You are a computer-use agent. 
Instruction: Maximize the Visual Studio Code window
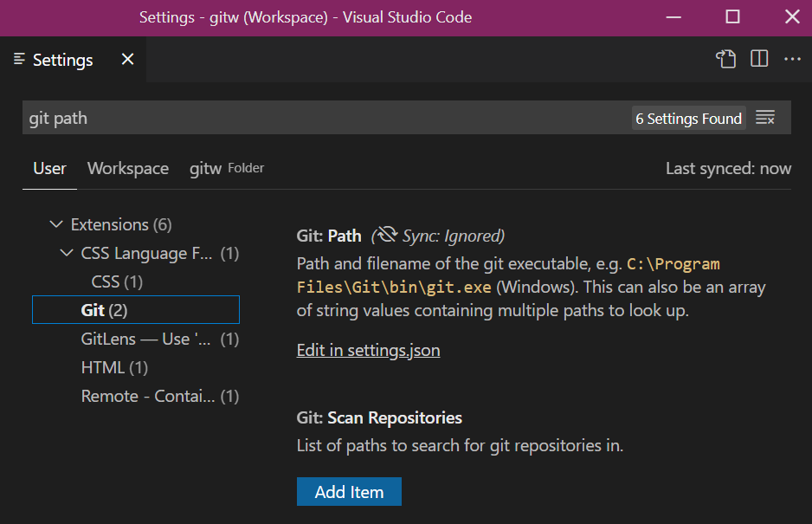tap(732, 17)
